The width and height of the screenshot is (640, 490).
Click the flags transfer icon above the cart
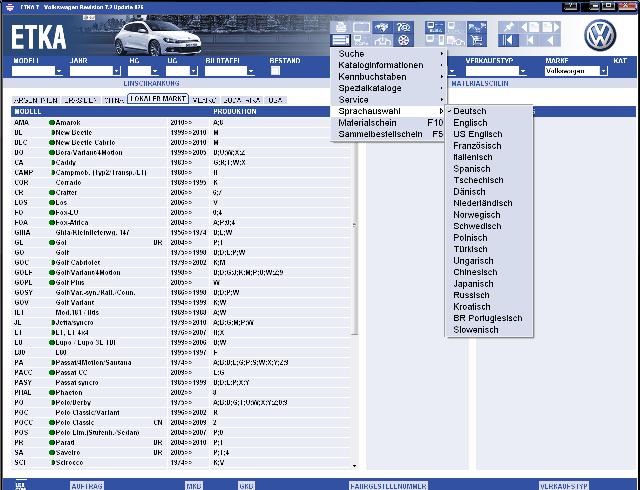(x=477, y=27)
